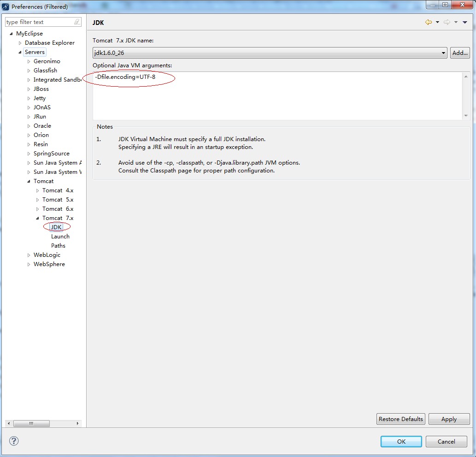Screen dimensions: 476x457
Task: Expand the JRun server node
Action: pos(29,117)
